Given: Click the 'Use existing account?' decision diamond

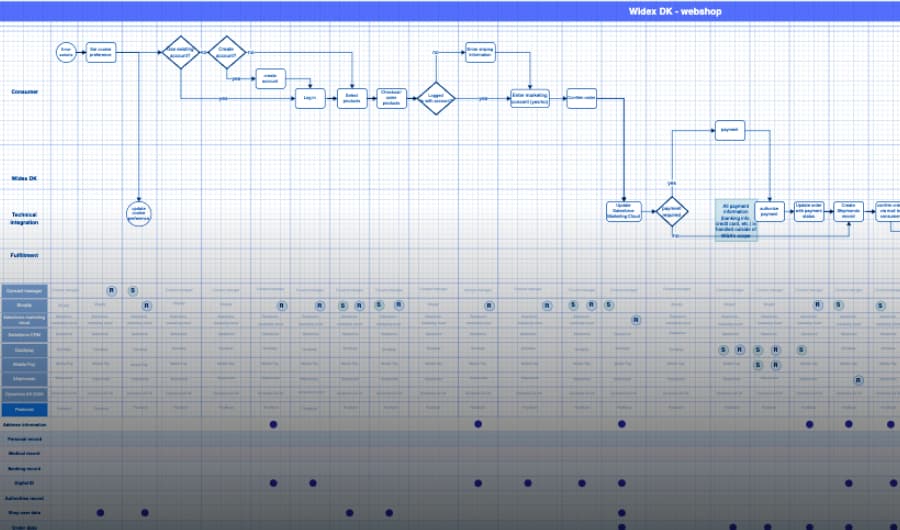Looking at the screenshot, I should point(181,52).
